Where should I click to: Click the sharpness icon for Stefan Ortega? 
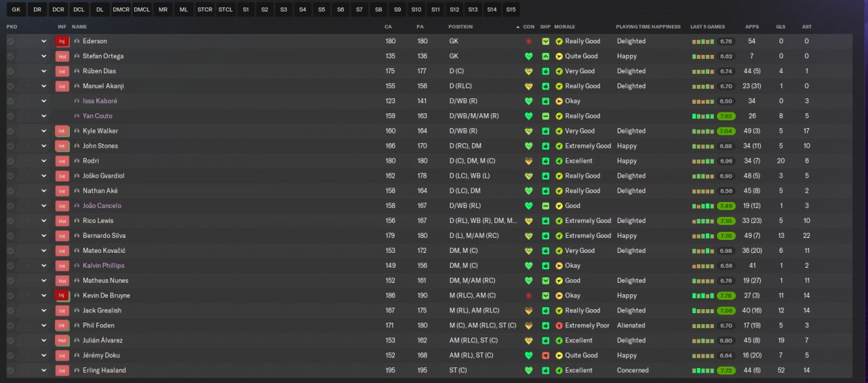tap(545, 56)
